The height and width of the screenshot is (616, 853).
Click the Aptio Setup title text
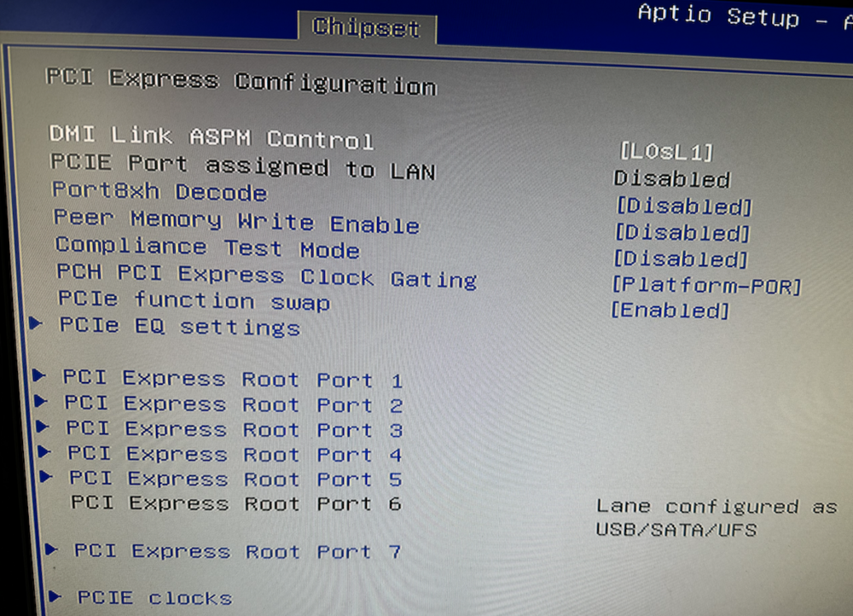pyautogui.click(x=718, y=15)
